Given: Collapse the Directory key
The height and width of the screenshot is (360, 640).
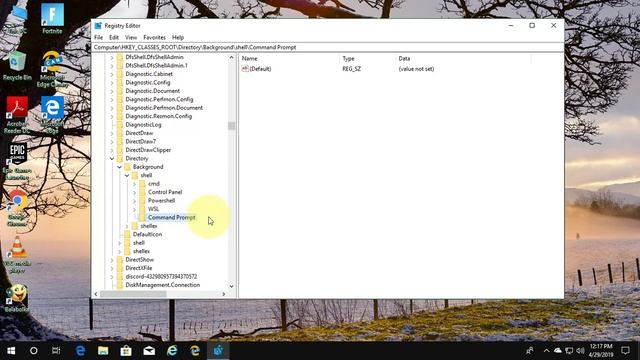Looking at the screenshot, I should (112, 158).
